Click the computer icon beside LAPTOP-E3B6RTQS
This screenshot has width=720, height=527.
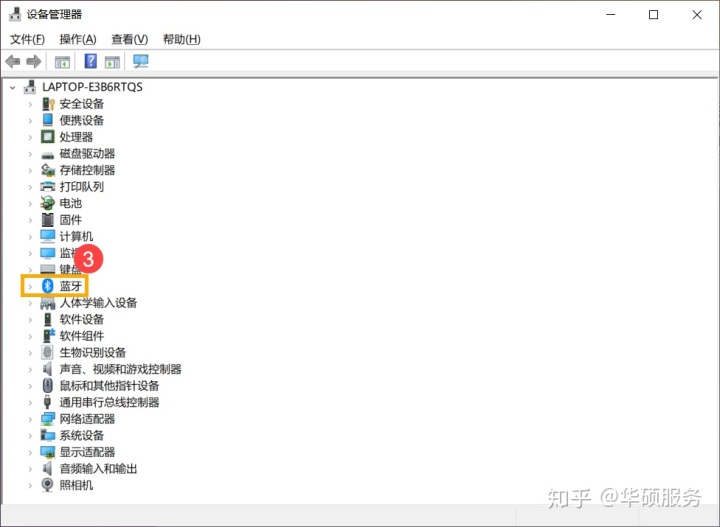click(30, 87)
